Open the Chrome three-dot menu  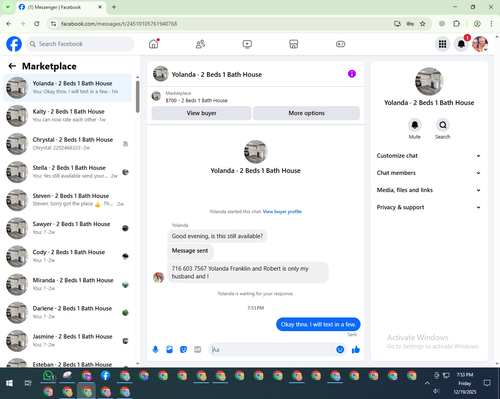coord(491,24)
